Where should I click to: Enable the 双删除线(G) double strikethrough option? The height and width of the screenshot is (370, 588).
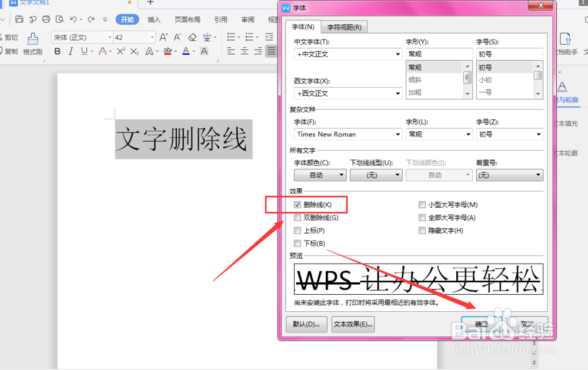[299, 217]
